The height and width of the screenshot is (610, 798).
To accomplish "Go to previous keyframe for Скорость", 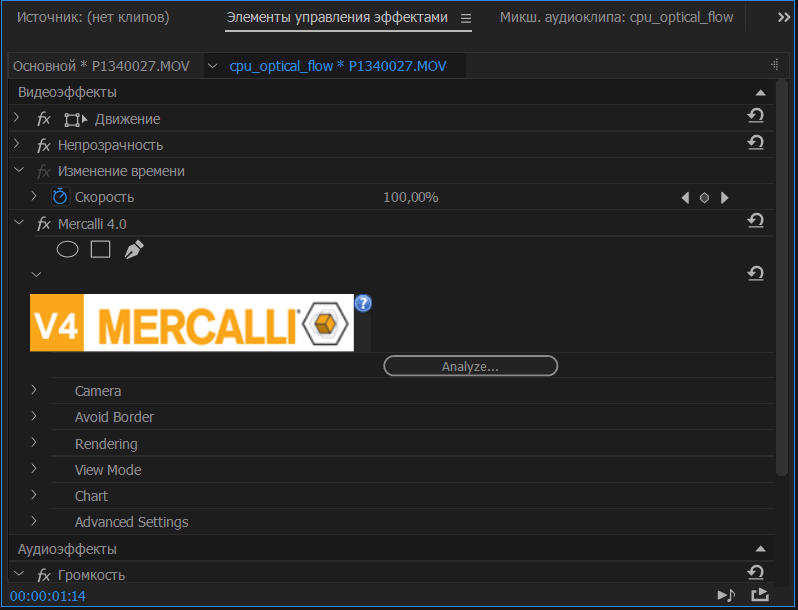I will 685,197.
